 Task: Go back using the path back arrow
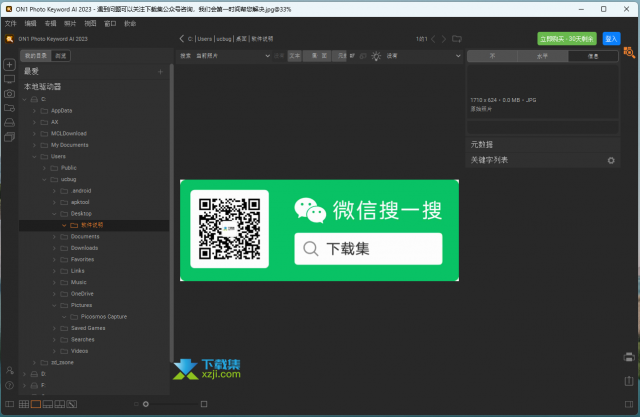(182, 39)
